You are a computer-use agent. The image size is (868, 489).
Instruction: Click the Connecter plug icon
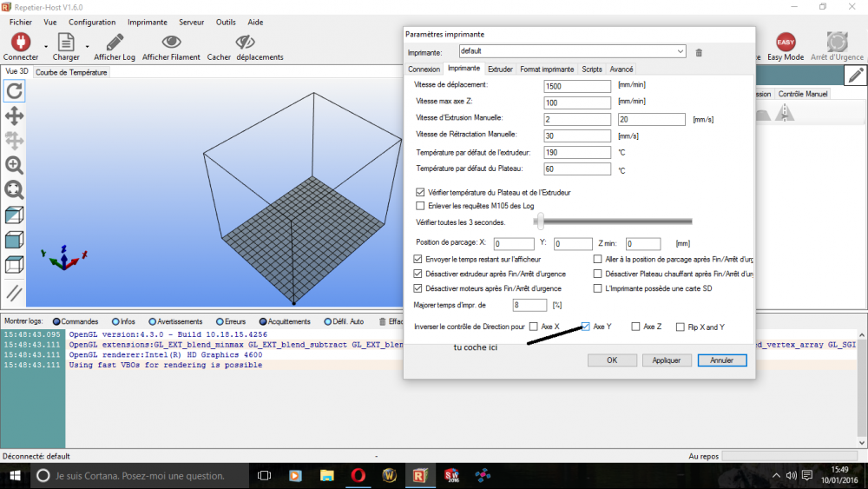[x=21, y=42]
